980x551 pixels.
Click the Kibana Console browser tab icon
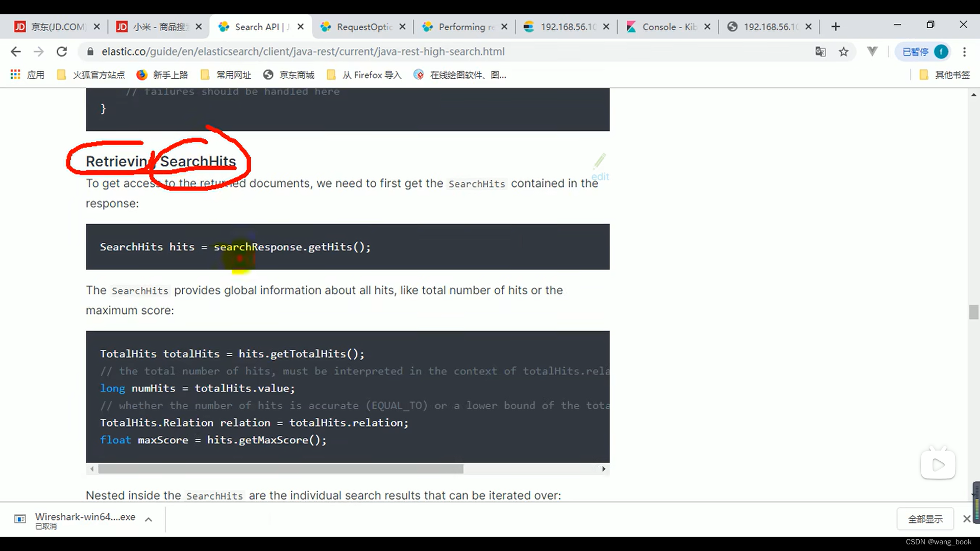631,27
